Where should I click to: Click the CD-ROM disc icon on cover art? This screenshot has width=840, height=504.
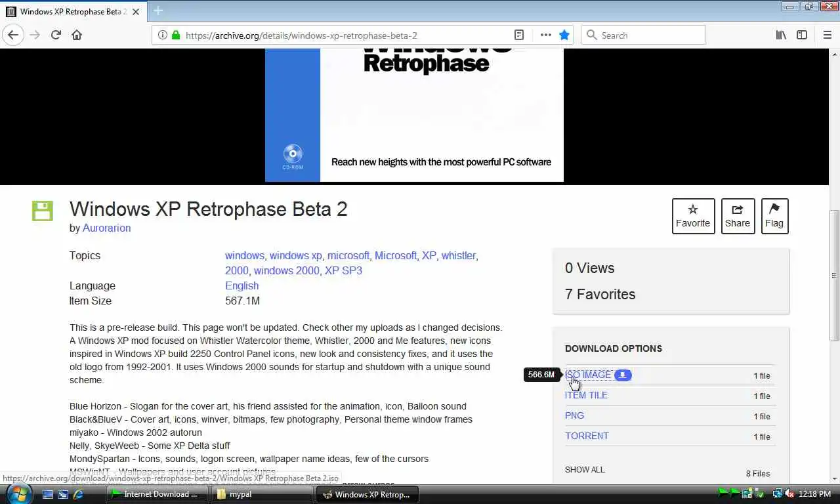coord(293,154)
